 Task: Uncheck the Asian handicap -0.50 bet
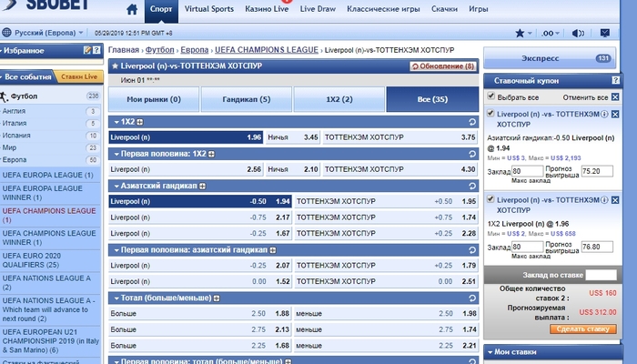490,114
